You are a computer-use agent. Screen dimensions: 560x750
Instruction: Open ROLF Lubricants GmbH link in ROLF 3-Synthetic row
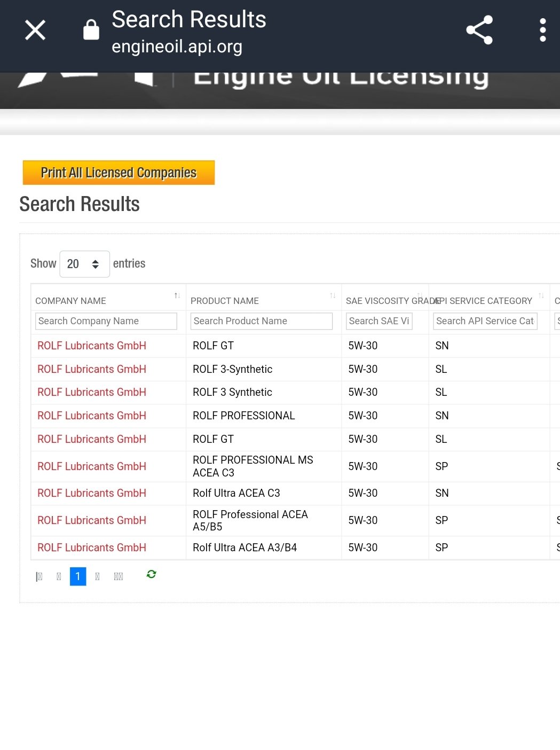click(x=92, y=369)
